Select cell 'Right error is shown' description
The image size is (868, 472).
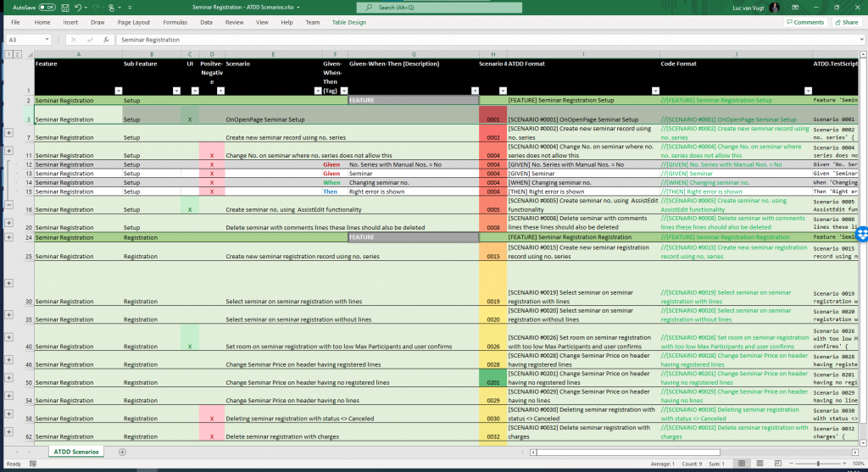pyautogui.click(x=414, y=192)
